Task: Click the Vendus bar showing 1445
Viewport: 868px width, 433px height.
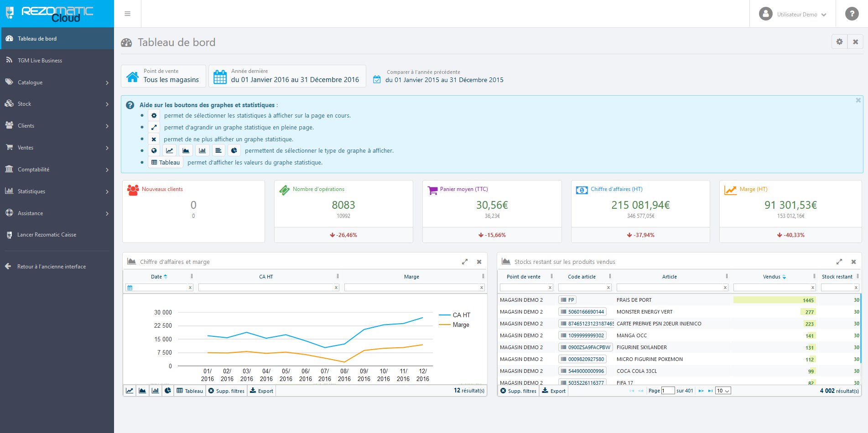Action: click(774, 300)
